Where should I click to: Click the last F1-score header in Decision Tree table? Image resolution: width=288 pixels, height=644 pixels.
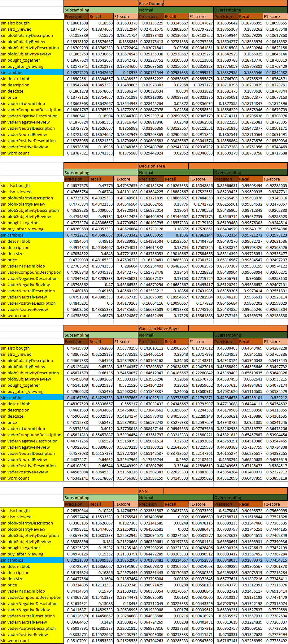(x=275, y=179)
